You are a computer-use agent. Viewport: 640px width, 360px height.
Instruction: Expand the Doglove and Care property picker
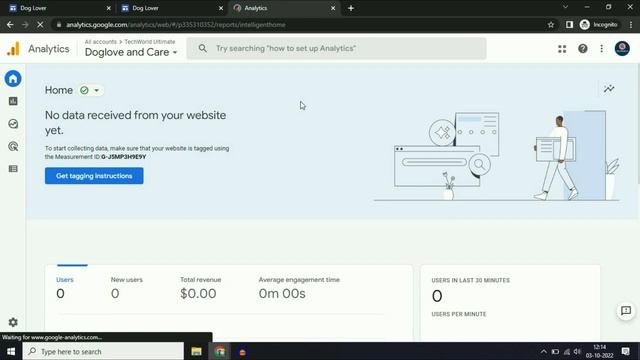click(x=131, y=52)
